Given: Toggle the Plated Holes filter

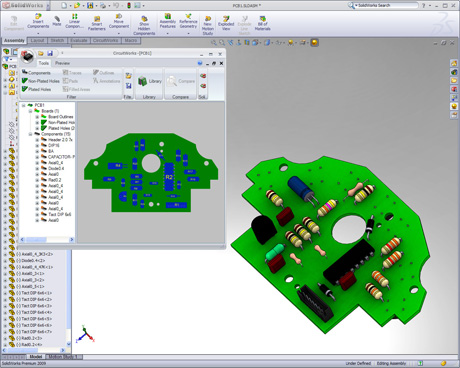Looking at the screenshot, I should coord(36,89).
